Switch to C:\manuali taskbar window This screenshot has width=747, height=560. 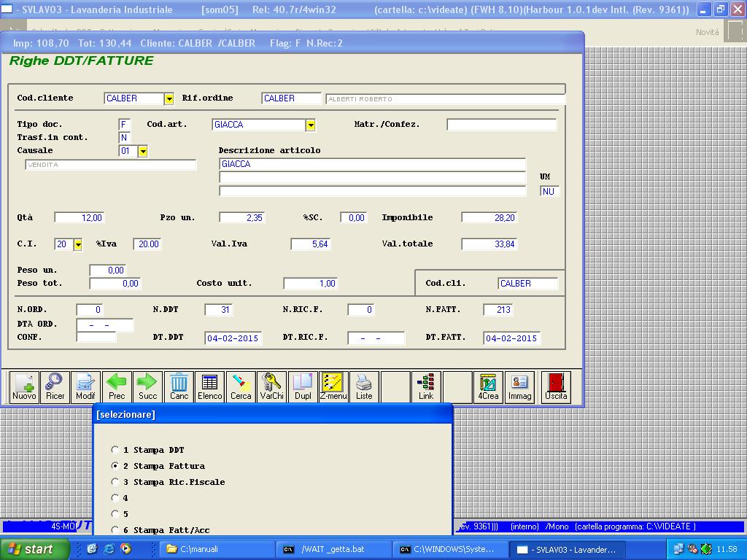[x=218, y=550]
